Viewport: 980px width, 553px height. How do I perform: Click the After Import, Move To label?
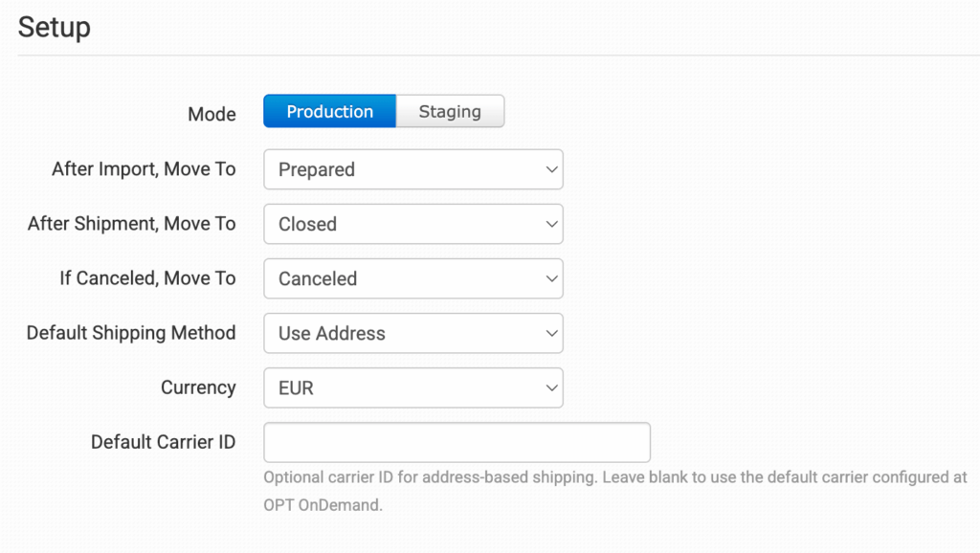pos(144,169)
